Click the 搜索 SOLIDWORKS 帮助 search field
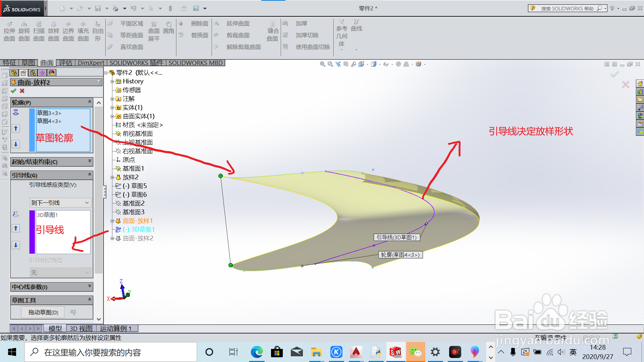Image resolution: width=644 pixels, height=362 pixels. coord(567,8)
